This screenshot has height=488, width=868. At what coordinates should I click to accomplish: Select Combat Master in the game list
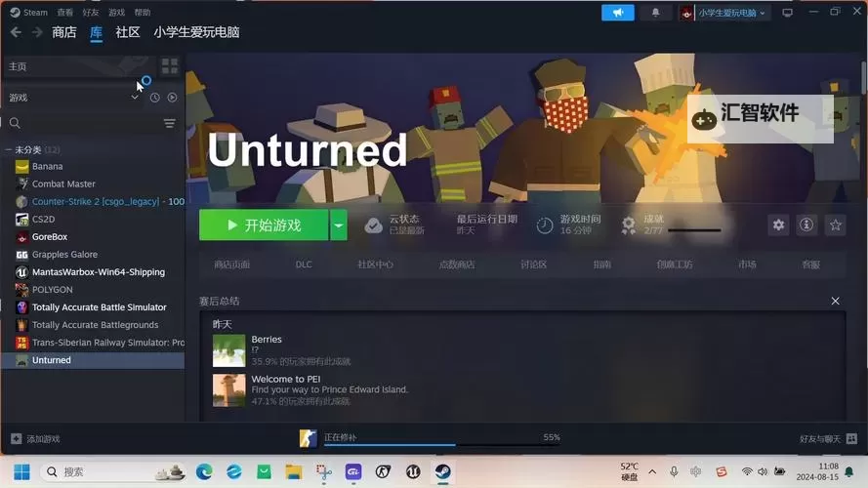pos(63,183)
